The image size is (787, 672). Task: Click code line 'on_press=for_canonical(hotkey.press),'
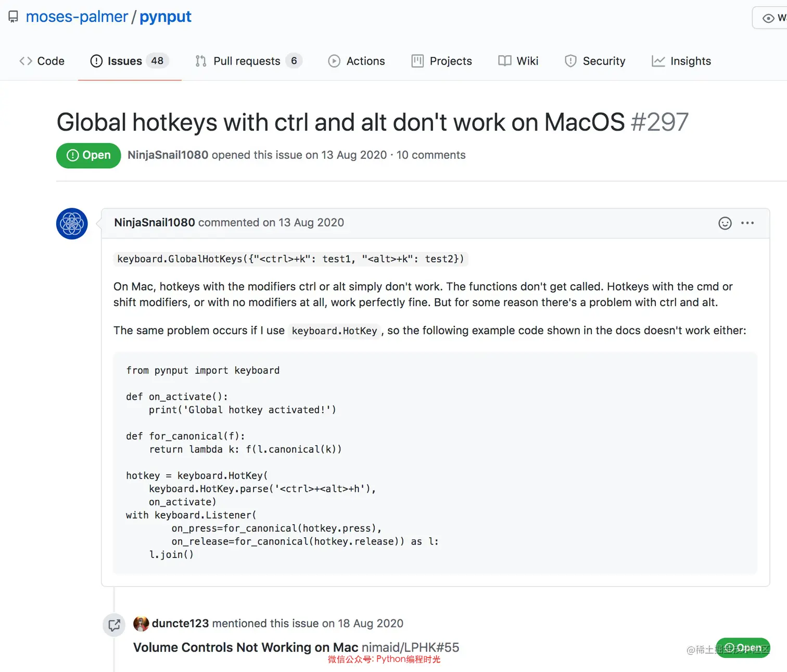[277, 528]
